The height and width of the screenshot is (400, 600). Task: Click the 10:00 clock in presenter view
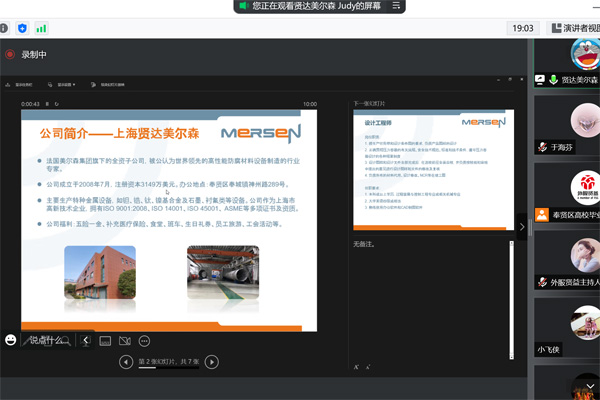coord(310,104)
